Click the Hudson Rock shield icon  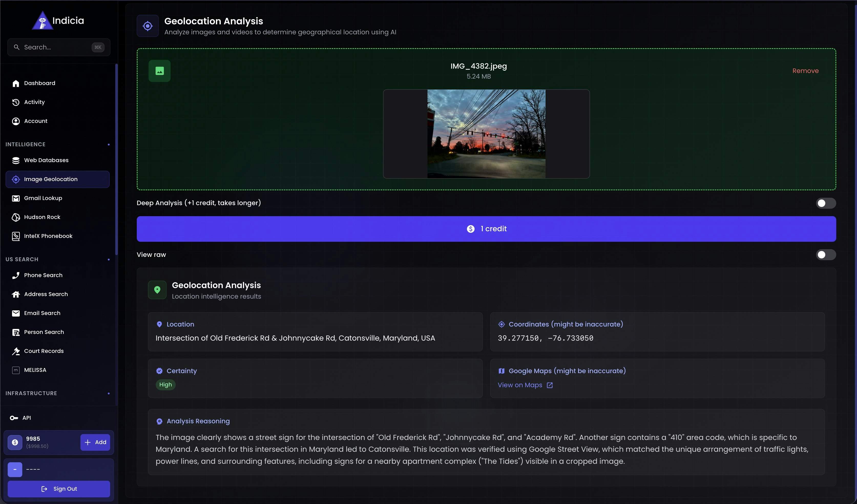[x=16, y=217]
